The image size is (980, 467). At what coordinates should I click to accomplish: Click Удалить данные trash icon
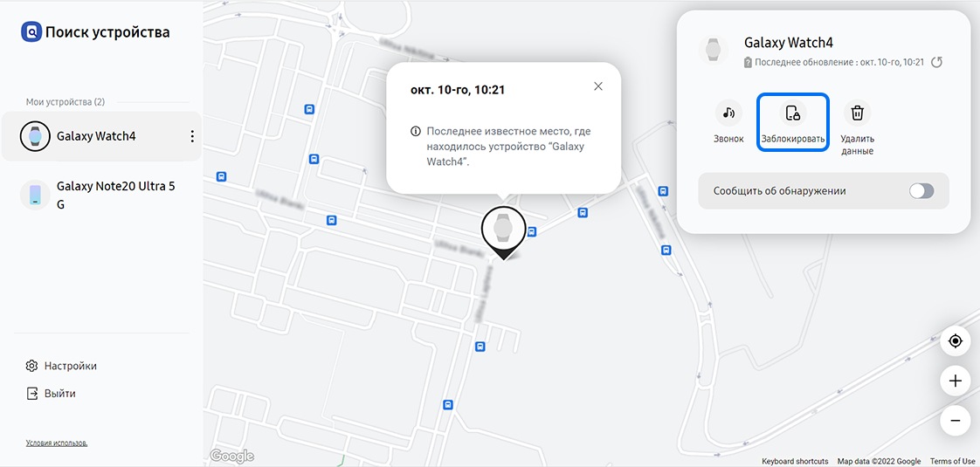[x=858, y=113]
